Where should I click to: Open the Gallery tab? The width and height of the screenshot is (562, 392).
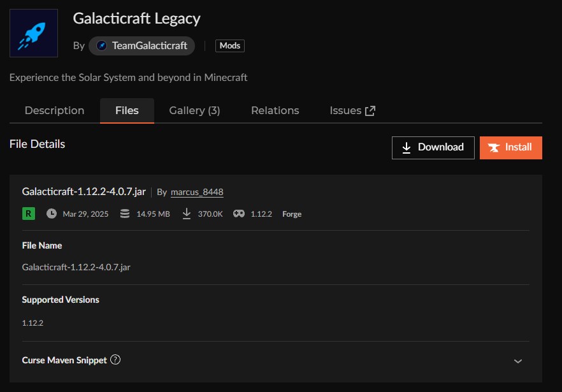(x=194, y=110)
